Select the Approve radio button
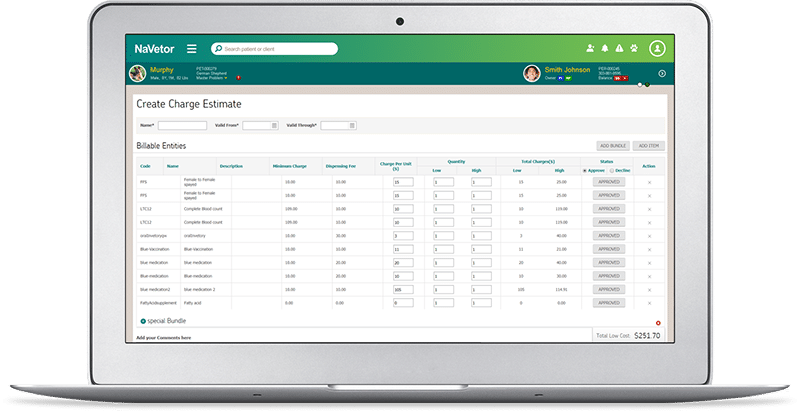This screenshot has width=800, height=412. 585,171
